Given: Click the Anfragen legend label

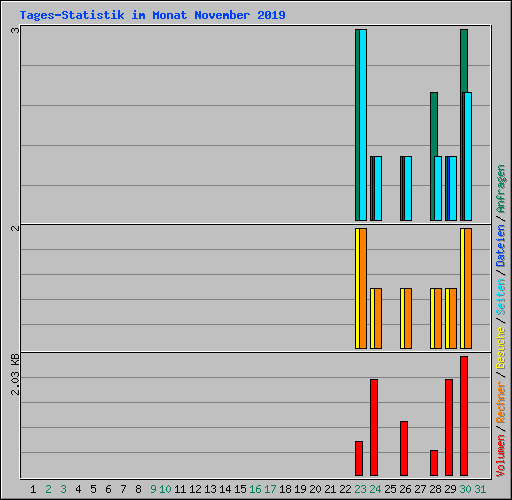Looking at the screenshot, I should [501, 189].
